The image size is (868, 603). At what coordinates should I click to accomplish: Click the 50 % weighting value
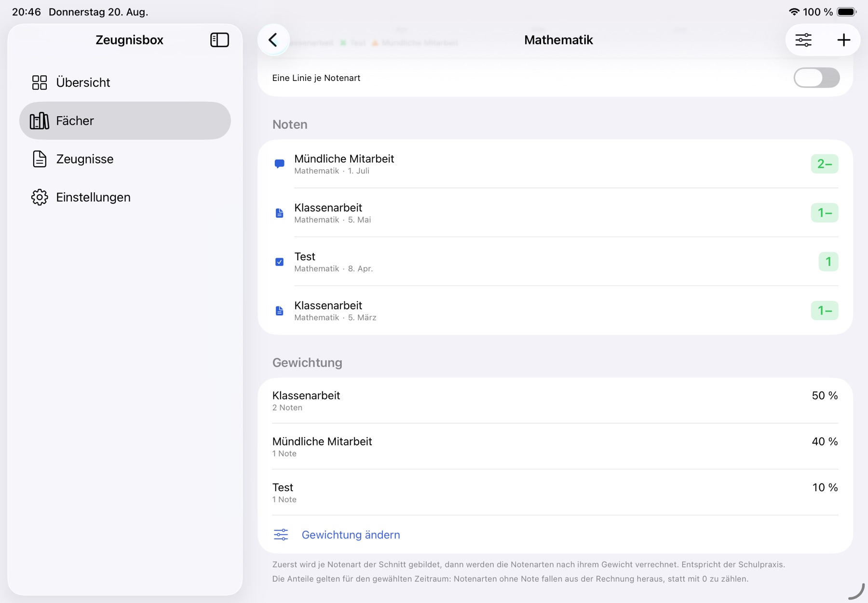tap(825, 396)
